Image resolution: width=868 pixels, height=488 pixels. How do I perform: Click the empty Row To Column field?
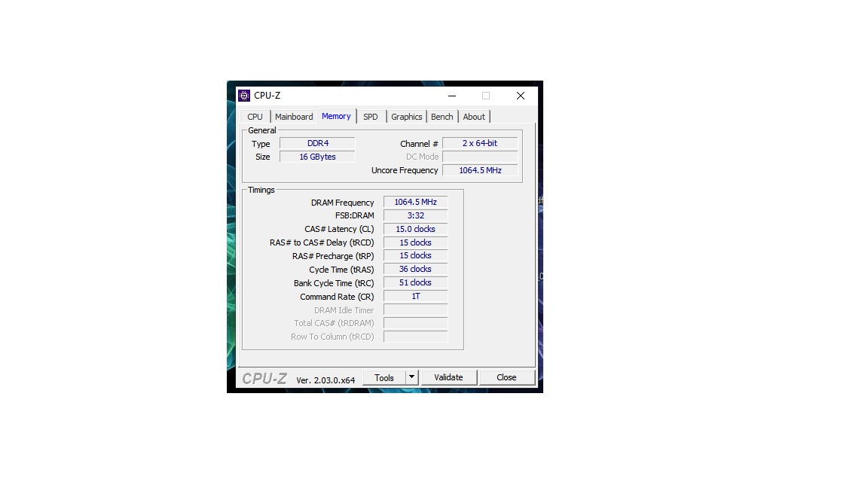(x=416, y=337)
